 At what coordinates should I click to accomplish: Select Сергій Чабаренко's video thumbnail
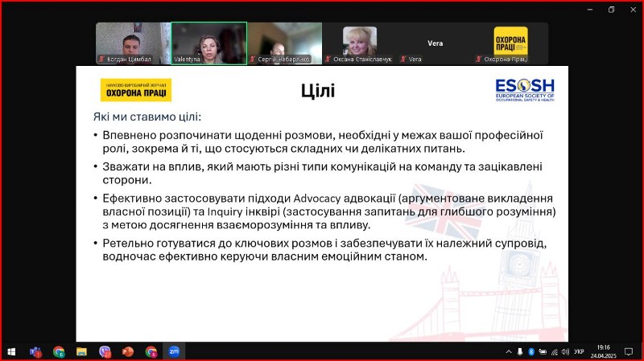pos(283,43)
